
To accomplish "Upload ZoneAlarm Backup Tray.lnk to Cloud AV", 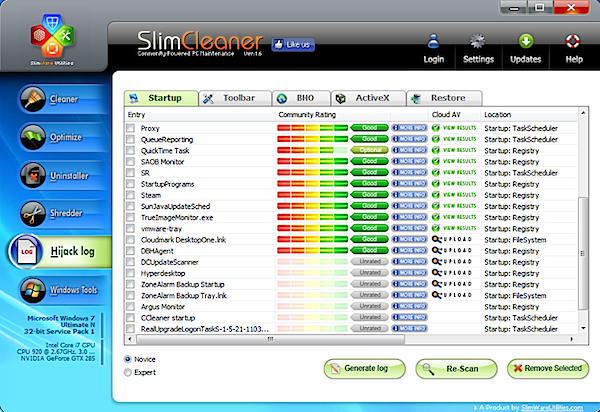I will [452, 295].
